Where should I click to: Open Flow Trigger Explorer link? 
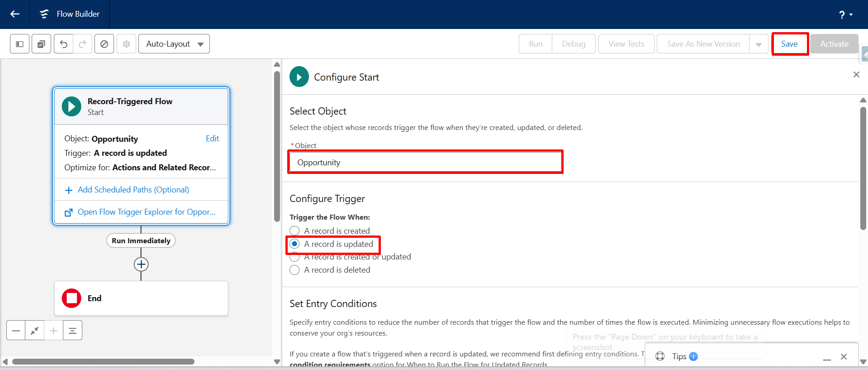coord(147,212)
